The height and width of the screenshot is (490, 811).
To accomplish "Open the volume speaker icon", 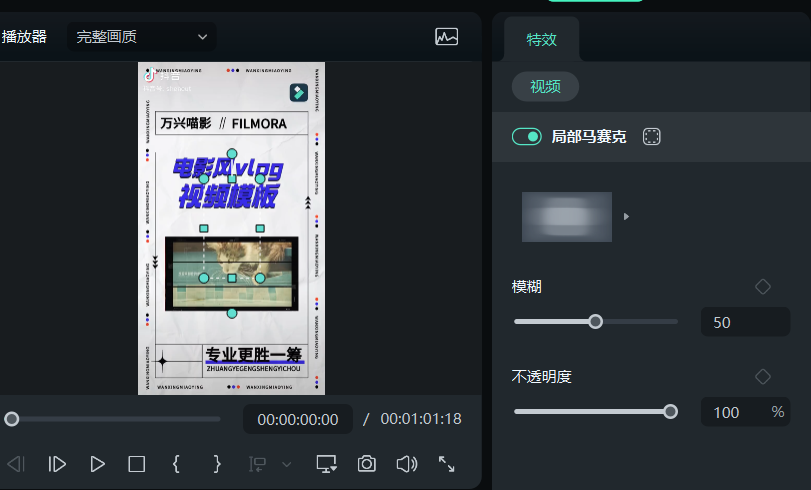I will tap(407, 464).
